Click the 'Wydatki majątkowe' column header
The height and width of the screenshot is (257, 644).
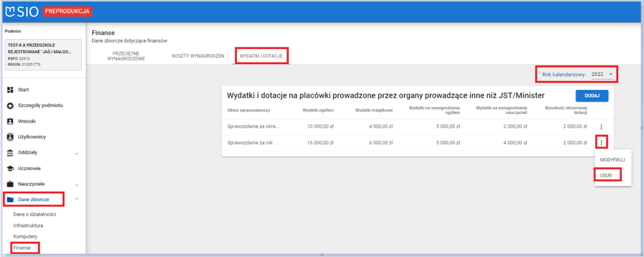(374, 110)
